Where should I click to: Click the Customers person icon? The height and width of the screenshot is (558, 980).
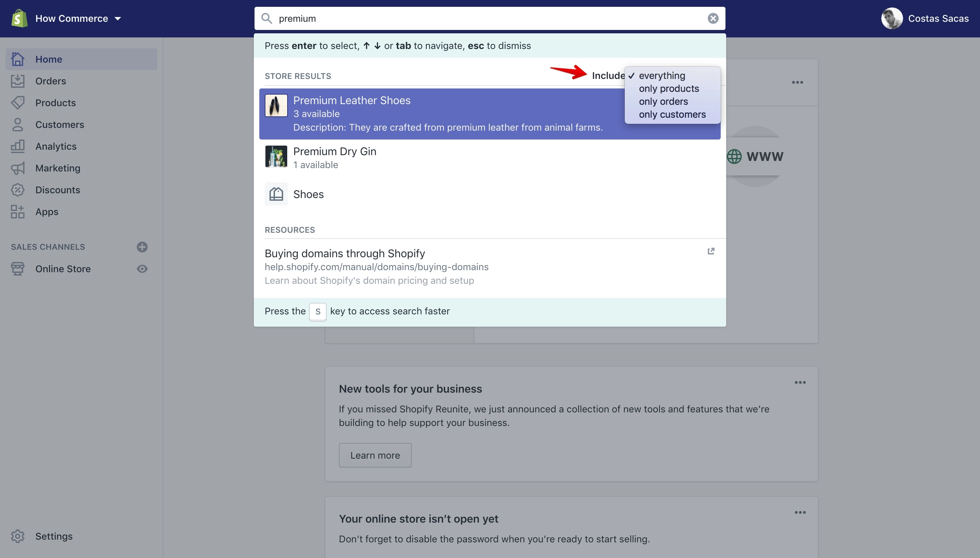(x=18, y=125)
